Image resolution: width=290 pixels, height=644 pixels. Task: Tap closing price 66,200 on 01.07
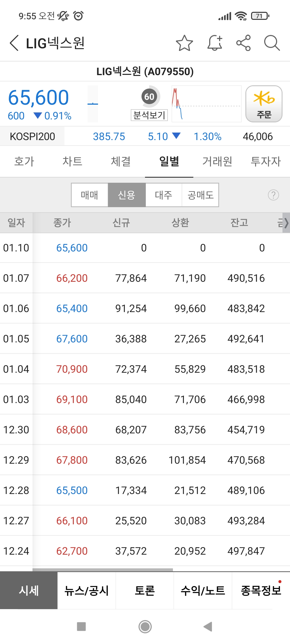[72, 278]
